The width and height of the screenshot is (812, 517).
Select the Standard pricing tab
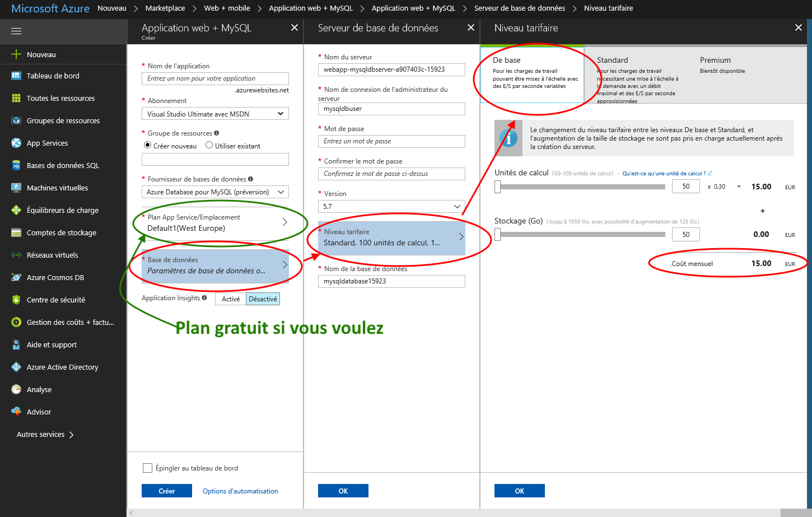click(x=637, y=74)
